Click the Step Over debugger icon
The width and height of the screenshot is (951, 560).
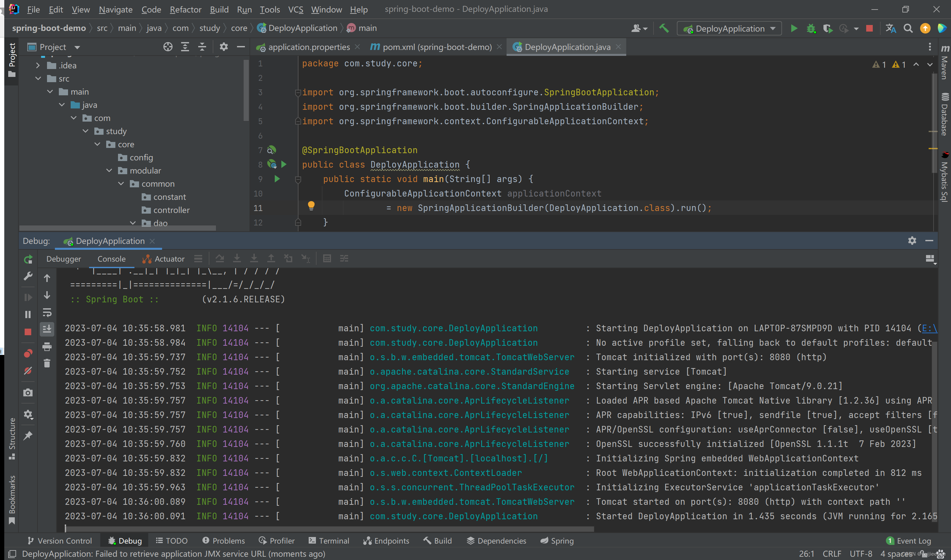[220, 259]
